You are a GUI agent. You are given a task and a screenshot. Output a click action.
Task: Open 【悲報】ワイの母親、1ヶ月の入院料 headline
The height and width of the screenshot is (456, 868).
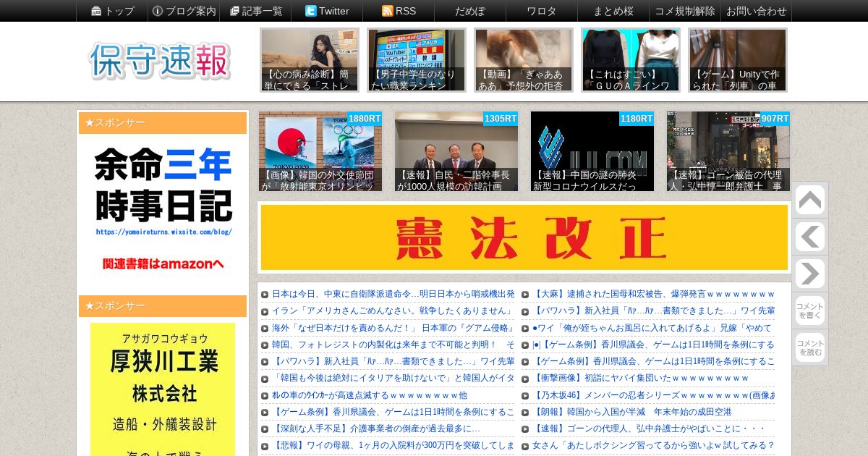(x=393, y=445)
